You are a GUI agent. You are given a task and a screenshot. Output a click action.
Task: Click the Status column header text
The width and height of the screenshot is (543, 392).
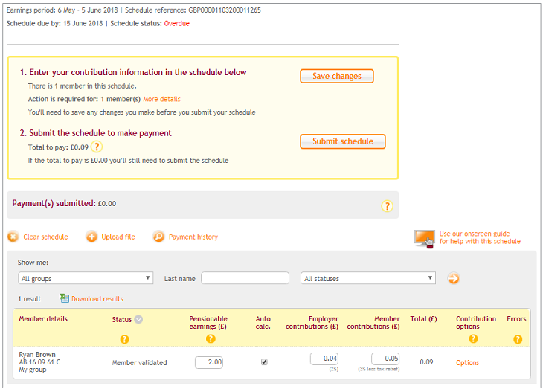click(x=121, y=319)
